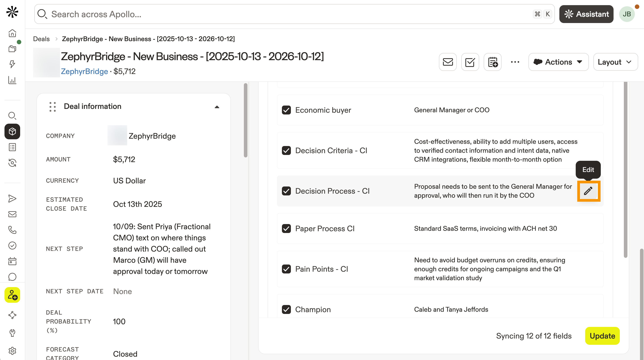Open Settings gear in the sidebar
The image size is (644, 360).
[x=12, y=351]
